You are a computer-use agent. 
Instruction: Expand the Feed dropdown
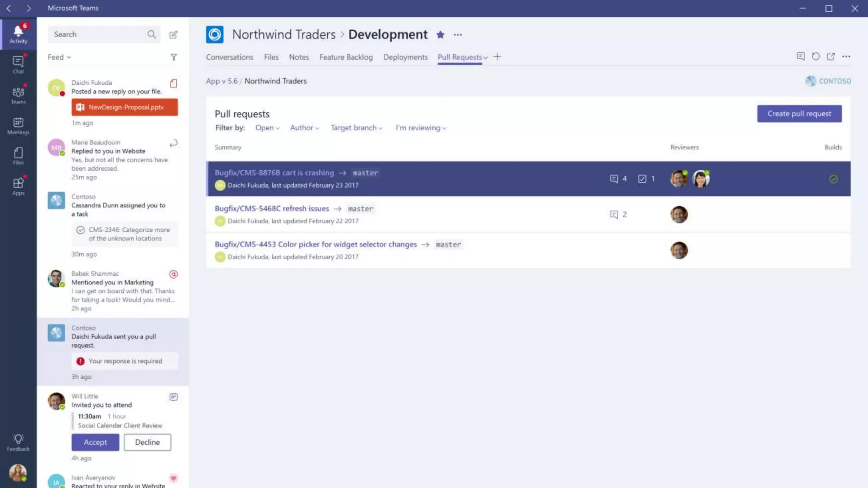click(59, 57)
